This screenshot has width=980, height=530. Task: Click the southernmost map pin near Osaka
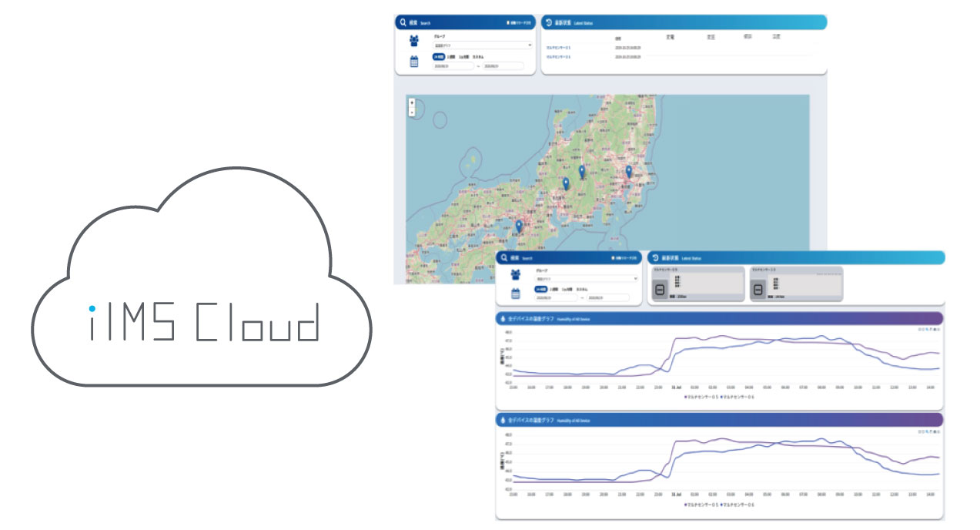pos(519,226)
